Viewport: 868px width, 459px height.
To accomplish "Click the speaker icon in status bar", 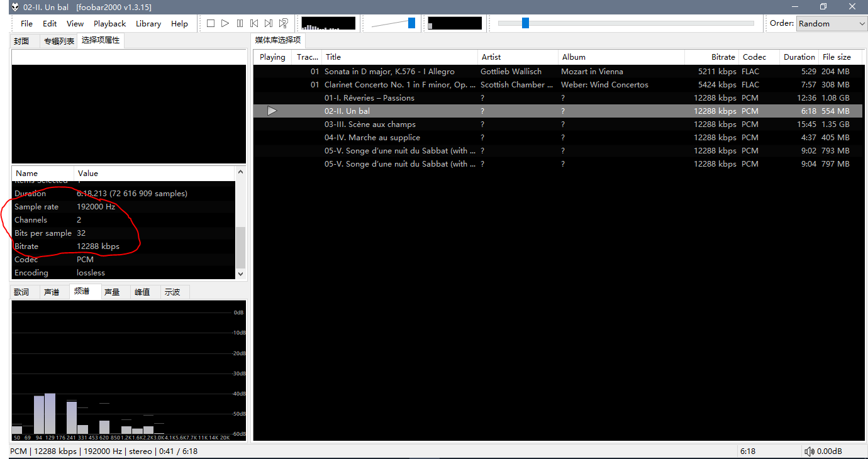I will point(810,451).
